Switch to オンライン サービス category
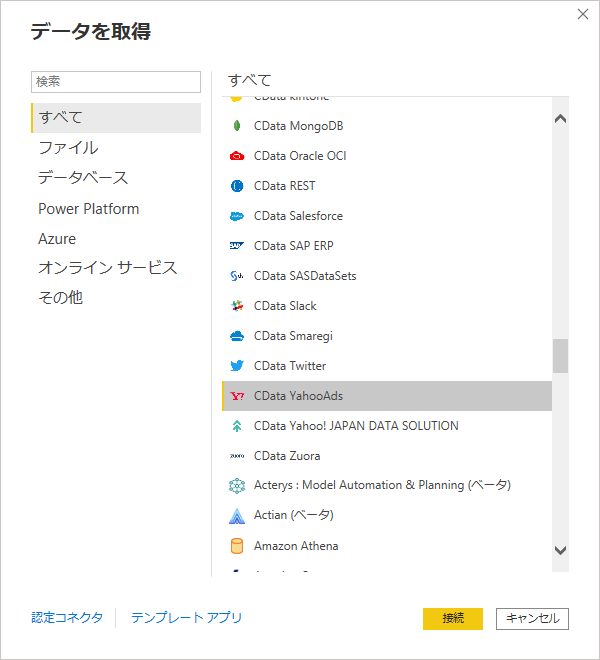The image size is (600, 660). [116, 268]
